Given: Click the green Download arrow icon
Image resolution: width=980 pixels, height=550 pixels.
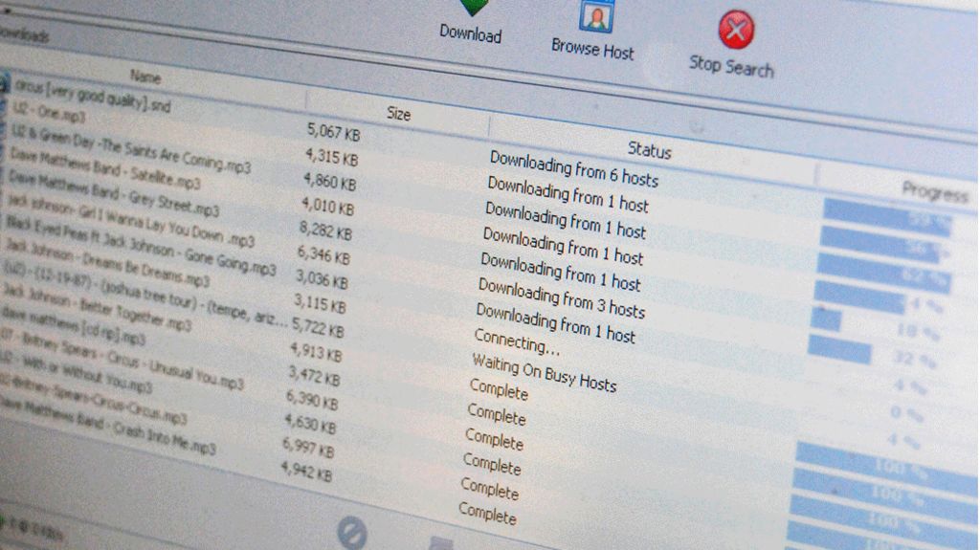Looking at the screenshot, I should 475,8.
